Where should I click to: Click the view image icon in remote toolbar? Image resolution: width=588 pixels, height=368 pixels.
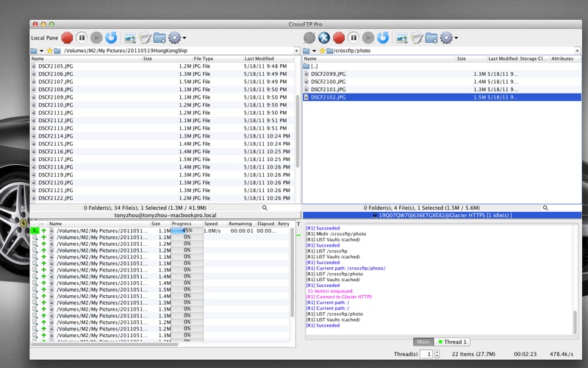point(402,38)
